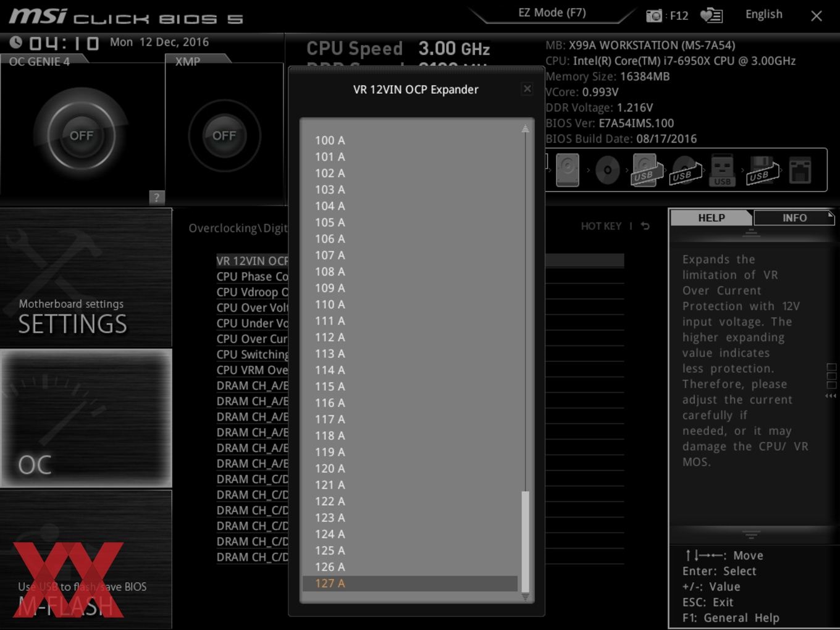Select the CPU Phase Control setting row

(252, 276)
